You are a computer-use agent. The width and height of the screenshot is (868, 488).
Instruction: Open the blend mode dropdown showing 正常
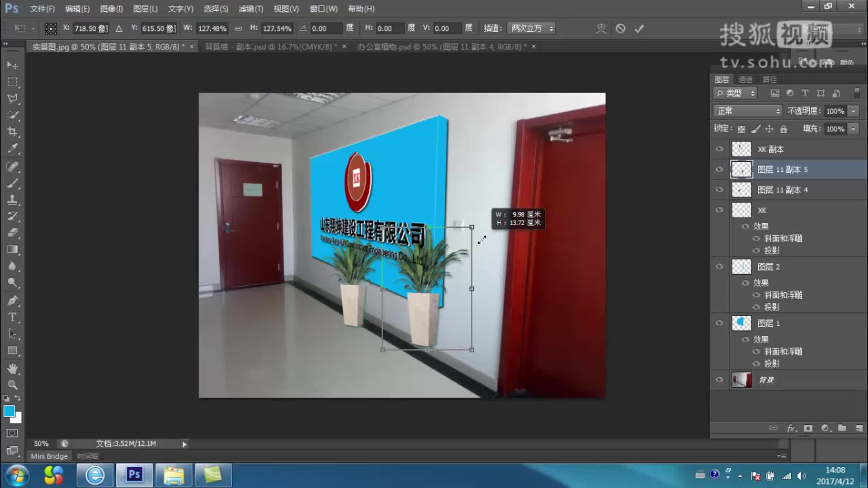click(x=746, y=111)
